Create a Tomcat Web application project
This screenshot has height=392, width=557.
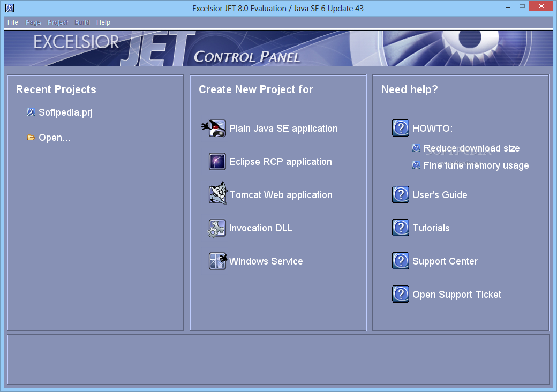[x=281, y=195]
